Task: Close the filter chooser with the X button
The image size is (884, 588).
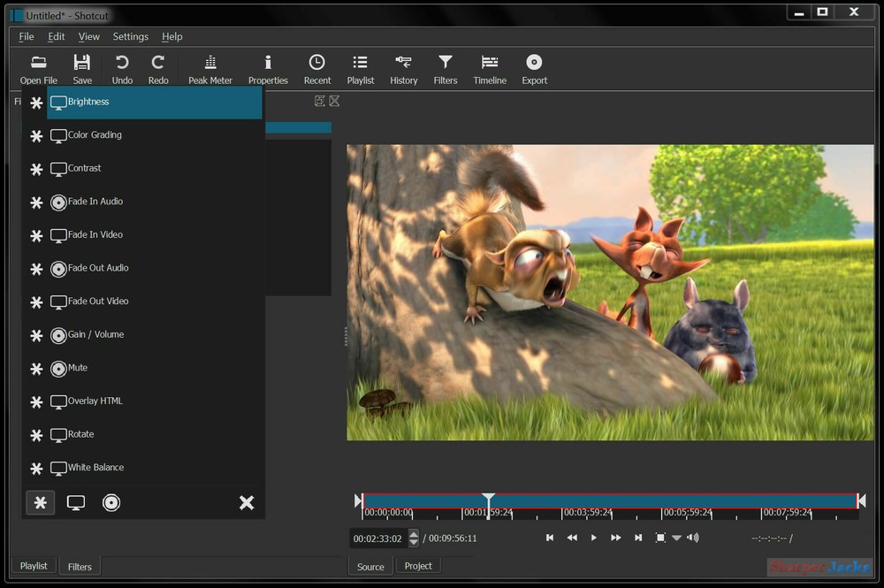Action: point(247,502)
